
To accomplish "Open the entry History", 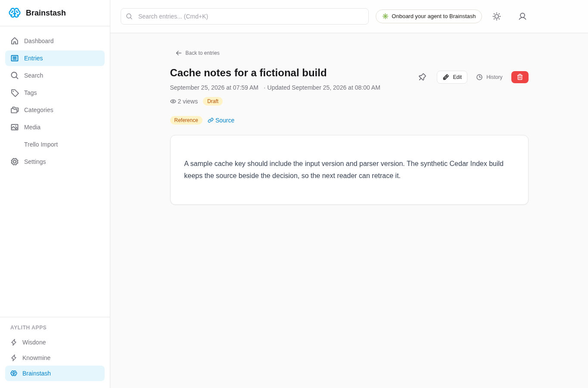I will (489, 77).
